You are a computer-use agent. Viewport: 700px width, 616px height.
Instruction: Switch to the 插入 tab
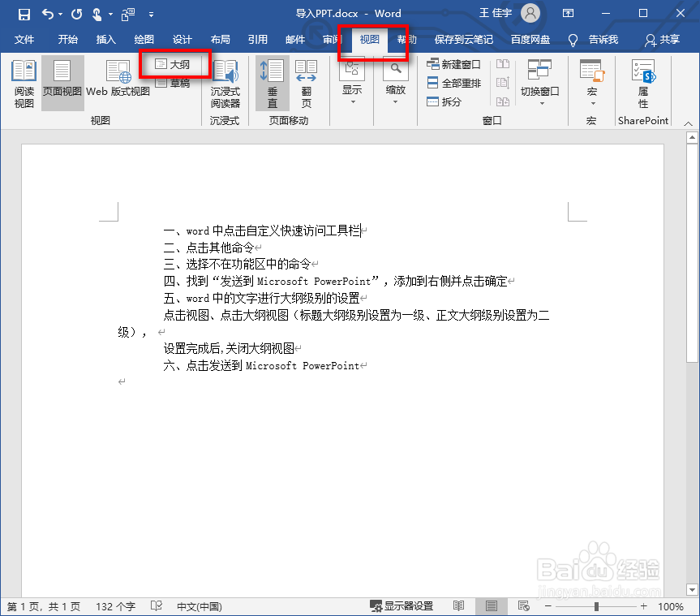point(105,39)
